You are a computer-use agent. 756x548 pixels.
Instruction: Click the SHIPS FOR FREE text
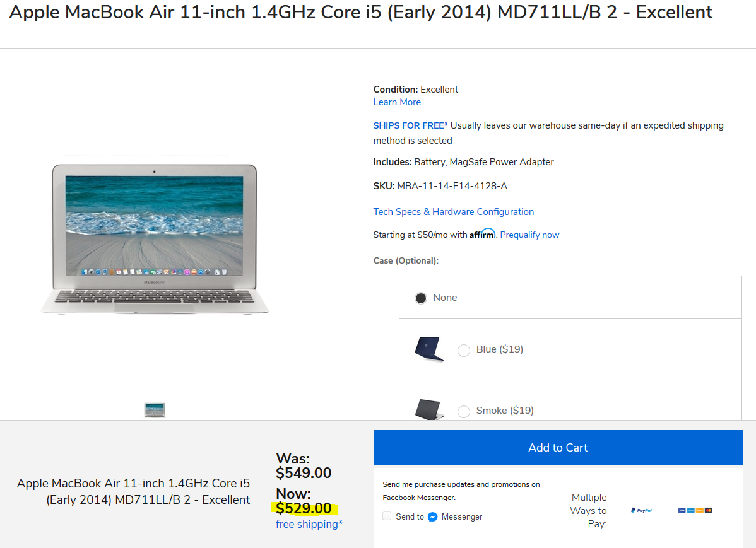point(410,125)
